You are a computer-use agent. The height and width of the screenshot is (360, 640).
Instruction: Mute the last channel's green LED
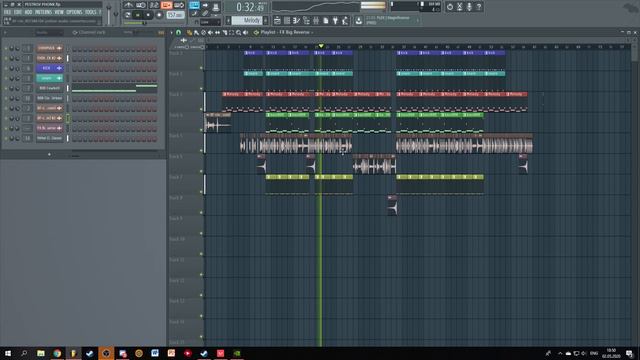point(6,138)
